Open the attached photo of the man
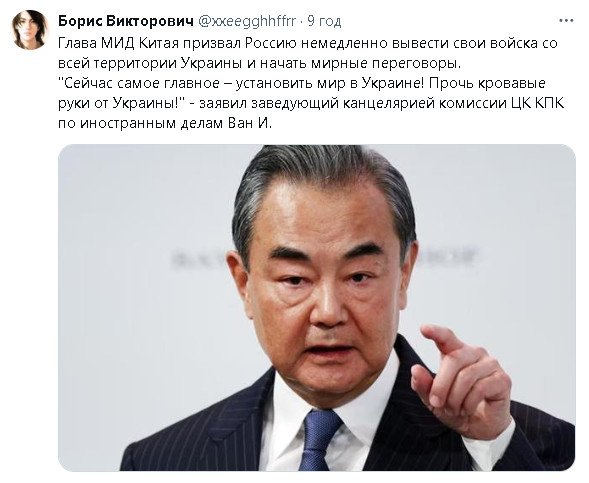 pos(317,307)
